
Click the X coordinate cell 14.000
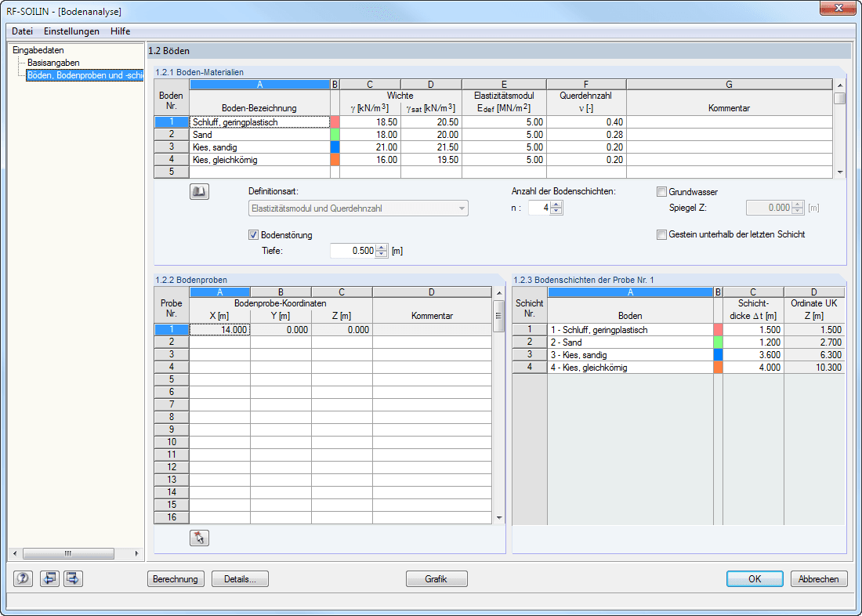[x=220, y=330]
